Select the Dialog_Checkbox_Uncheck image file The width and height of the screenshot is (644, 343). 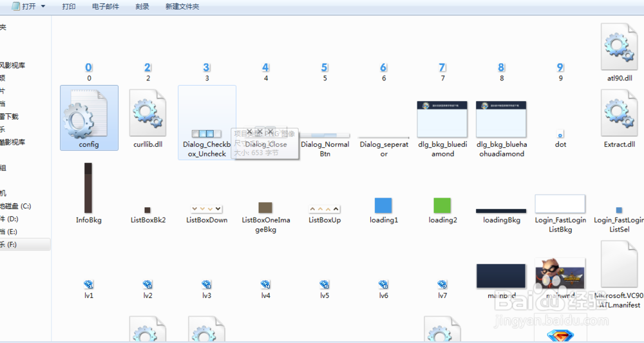click(207, 134)
